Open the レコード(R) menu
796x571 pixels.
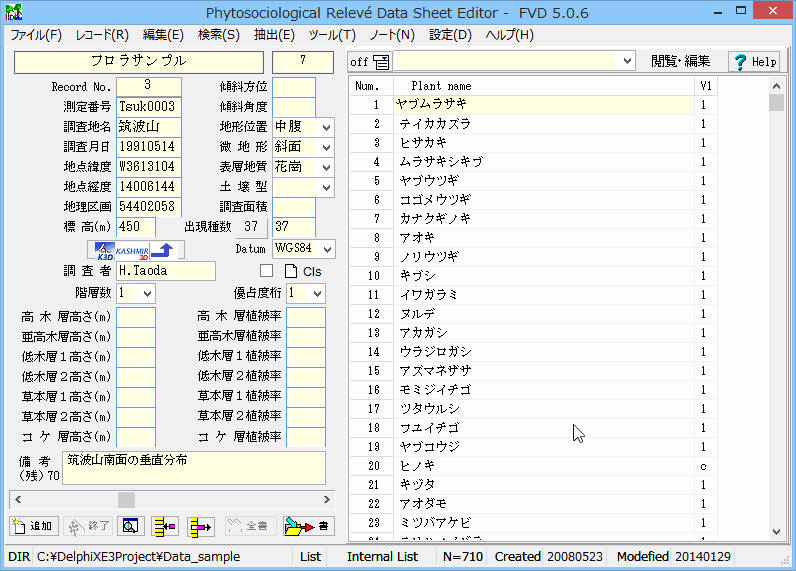click(x=102, y=35)
